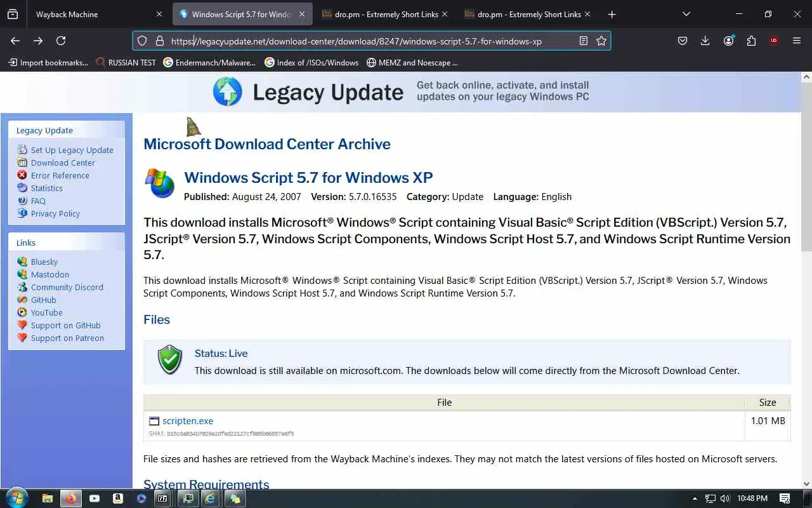Open the volume speaker icon in the system tray
Screen dimensions: 812x508
725,498
